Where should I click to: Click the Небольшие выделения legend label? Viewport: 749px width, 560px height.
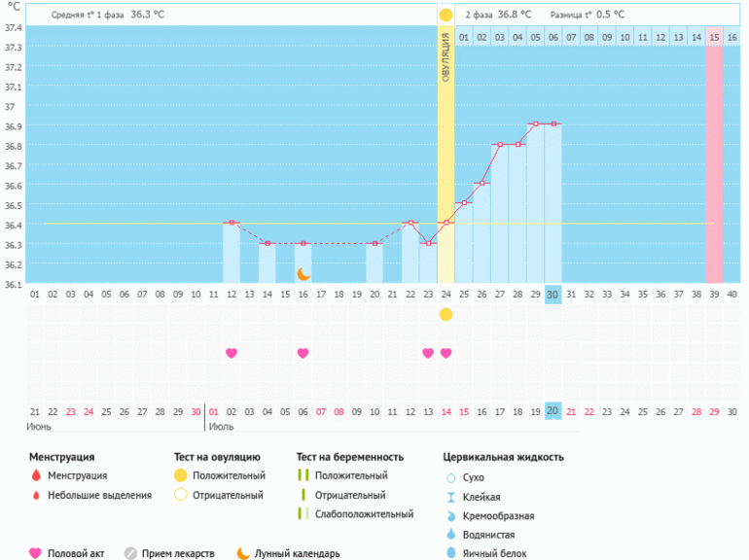pos(98,495)
